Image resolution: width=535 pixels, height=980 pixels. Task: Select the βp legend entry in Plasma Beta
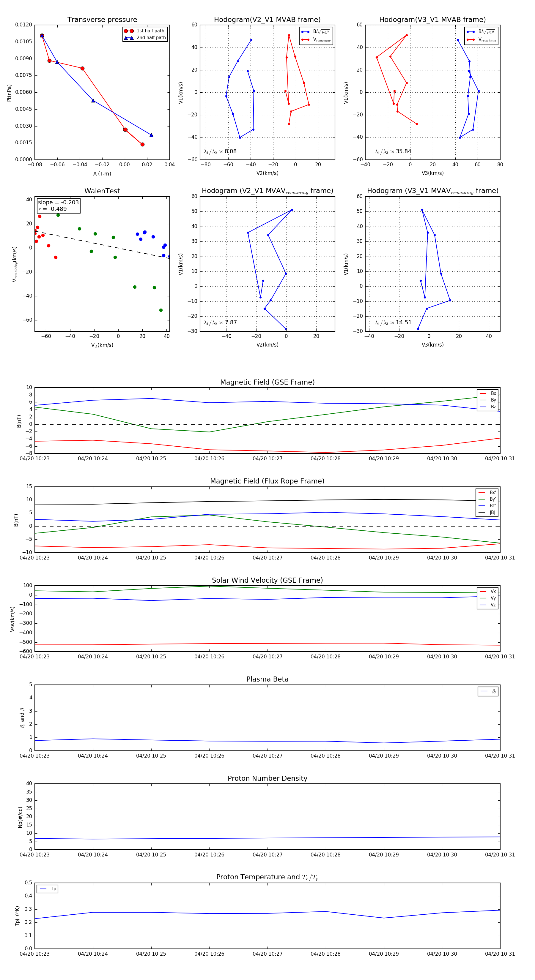coord(488,691)
